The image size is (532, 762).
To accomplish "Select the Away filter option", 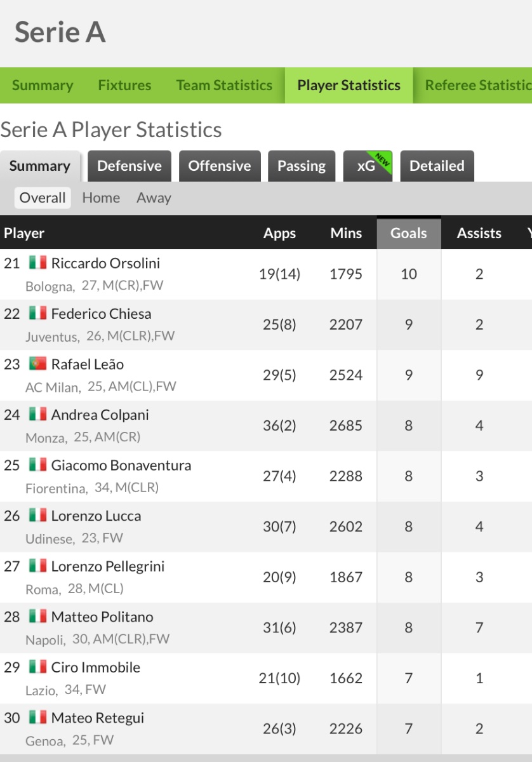I will pos(154,197).
